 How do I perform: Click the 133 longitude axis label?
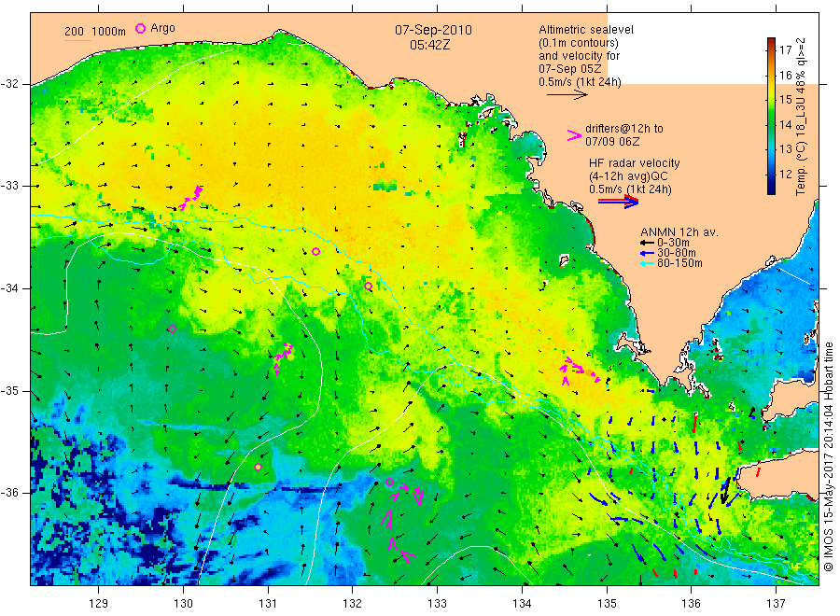click(437, 604)
